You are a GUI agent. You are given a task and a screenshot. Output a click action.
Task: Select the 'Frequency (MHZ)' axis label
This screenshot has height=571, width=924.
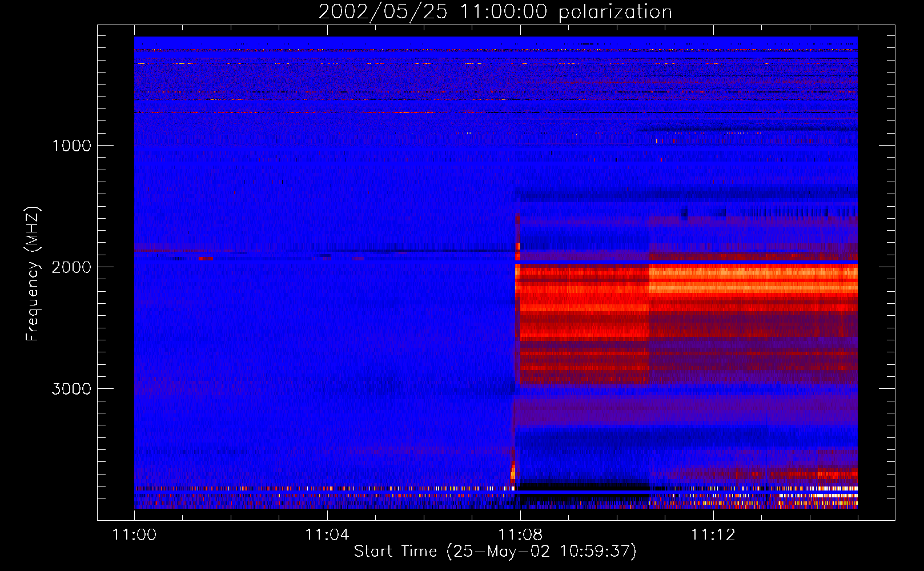tap(33, 274)
